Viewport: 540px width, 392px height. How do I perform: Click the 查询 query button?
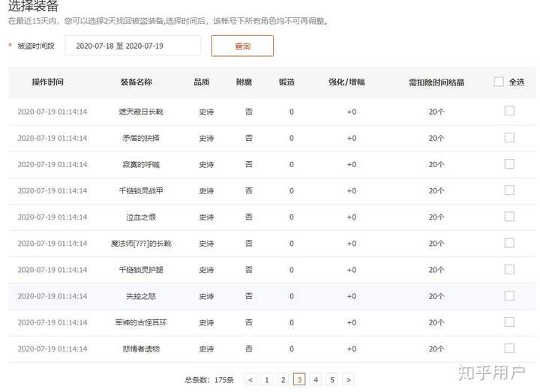point(242,46)
